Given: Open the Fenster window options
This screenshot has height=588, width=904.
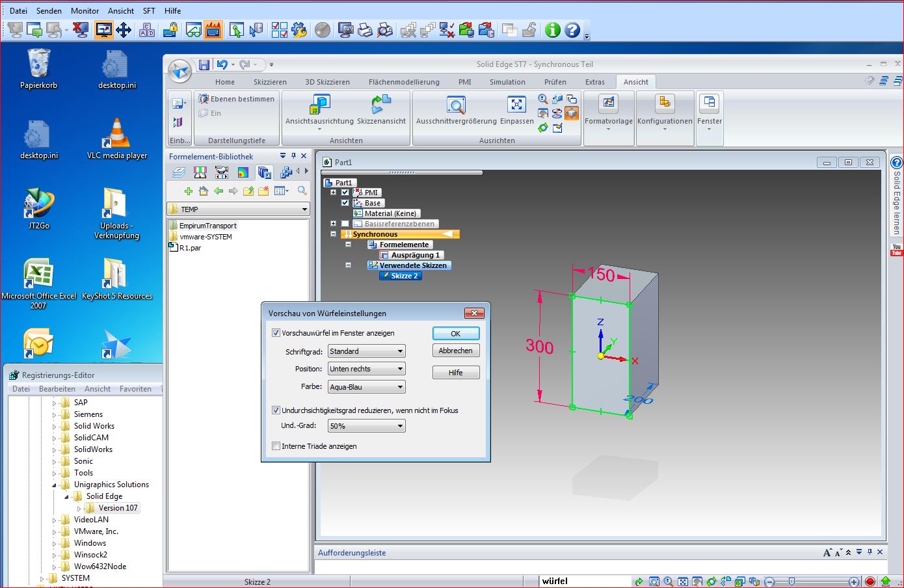Looking at the screenshot, I should (x=710, y=112).
